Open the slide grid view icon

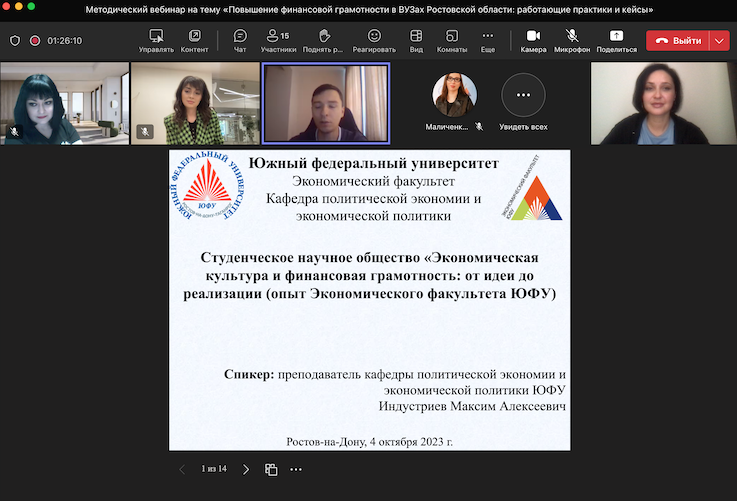271,469
